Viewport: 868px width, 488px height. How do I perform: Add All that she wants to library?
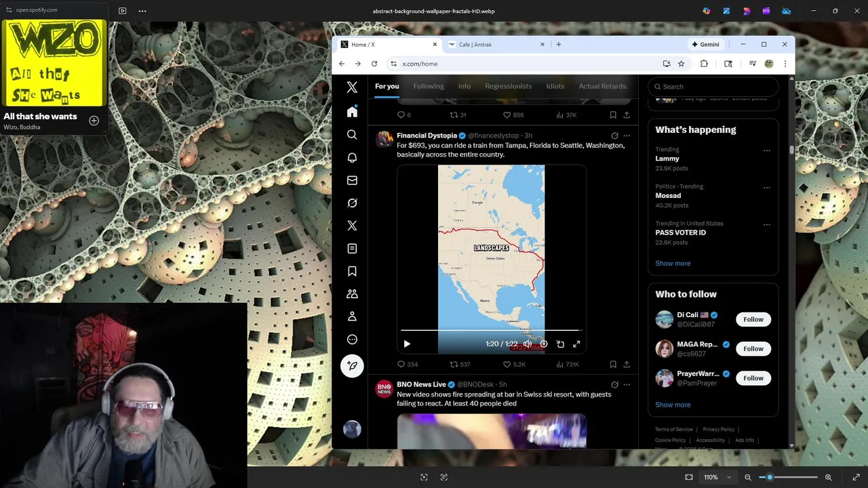(94, 121)
